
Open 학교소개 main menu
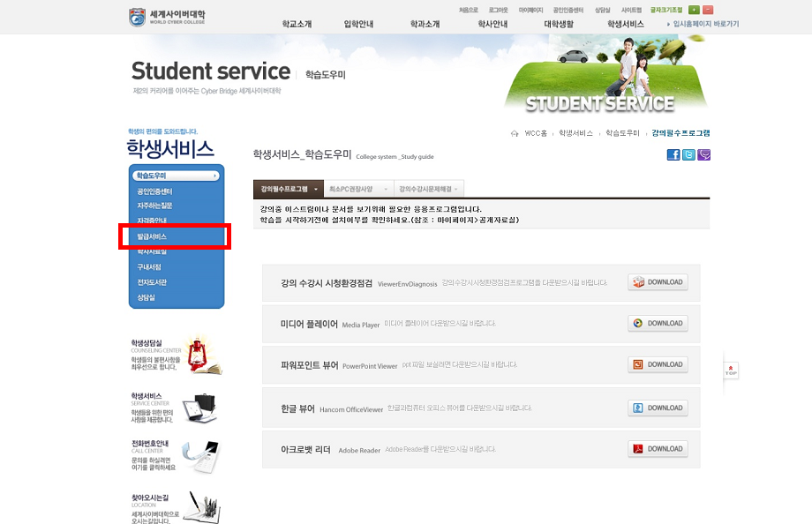click(297, 25)
